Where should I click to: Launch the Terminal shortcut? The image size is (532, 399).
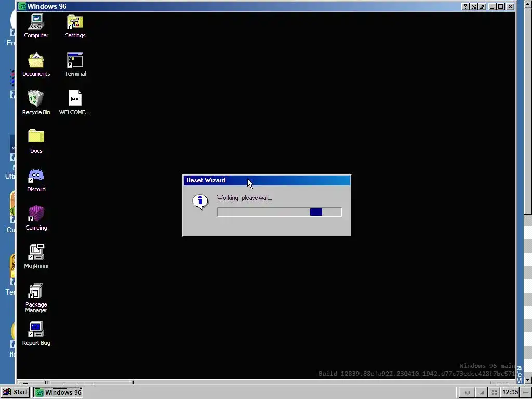tap(75, 64)
